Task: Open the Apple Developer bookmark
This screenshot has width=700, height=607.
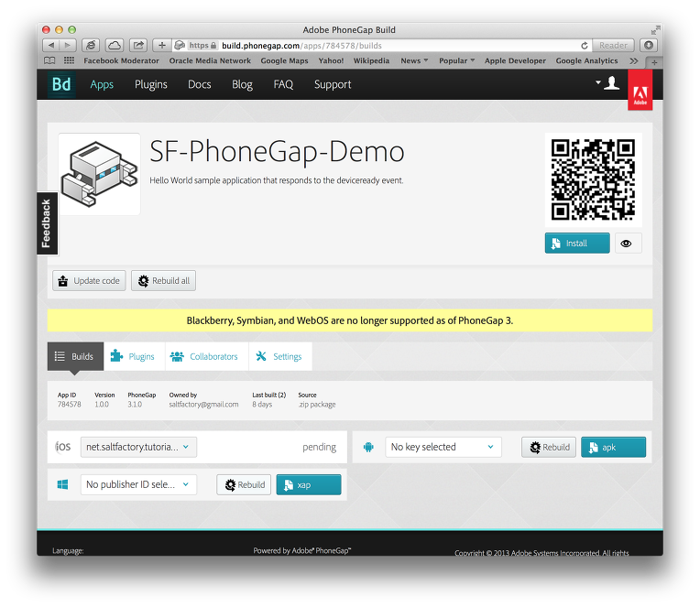Action: [515, 60]
